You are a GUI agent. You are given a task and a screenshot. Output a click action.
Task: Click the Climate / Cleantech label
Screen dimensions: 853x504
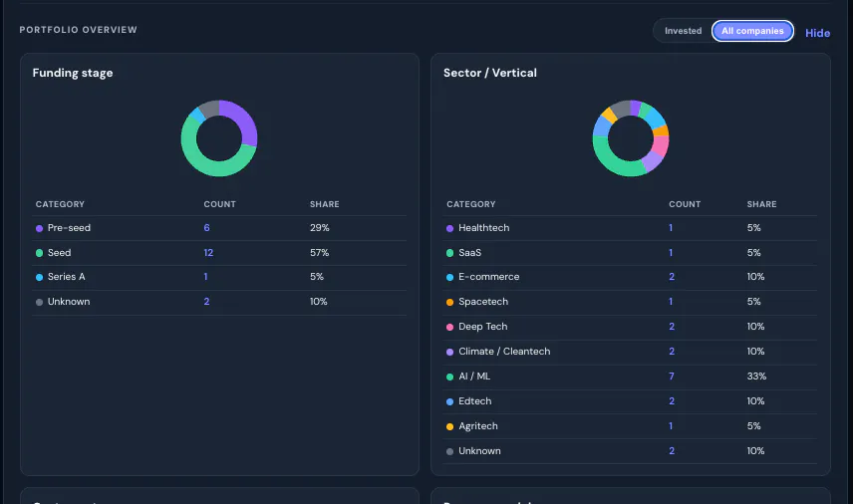pos(504,352)
